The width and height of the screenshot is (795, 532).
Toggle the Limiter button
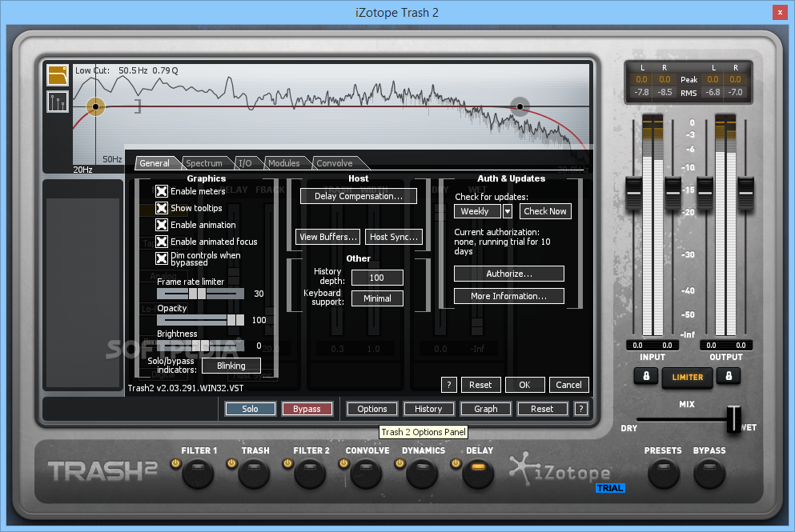[688, 378]
